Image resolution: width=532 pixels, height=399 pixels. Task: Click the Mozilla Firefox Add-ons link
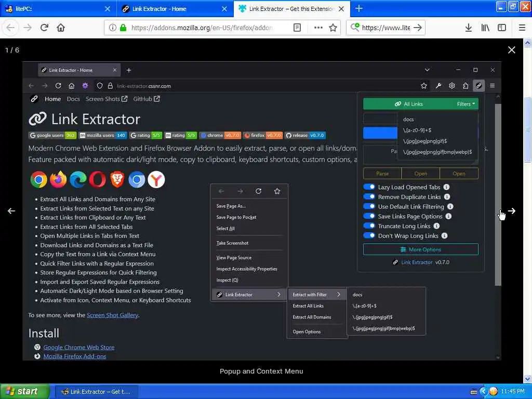click(75, 356)
